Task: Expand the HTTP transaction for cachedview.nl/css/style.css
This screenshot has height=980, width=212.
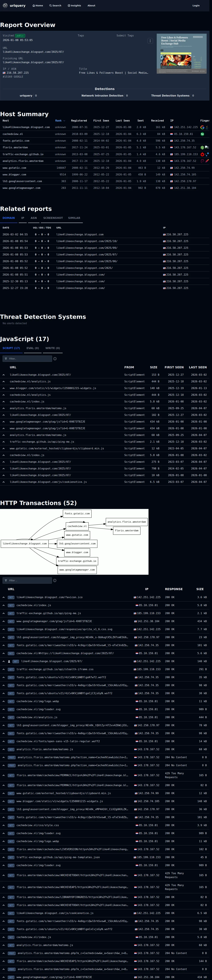Action: tap(4, 825)
